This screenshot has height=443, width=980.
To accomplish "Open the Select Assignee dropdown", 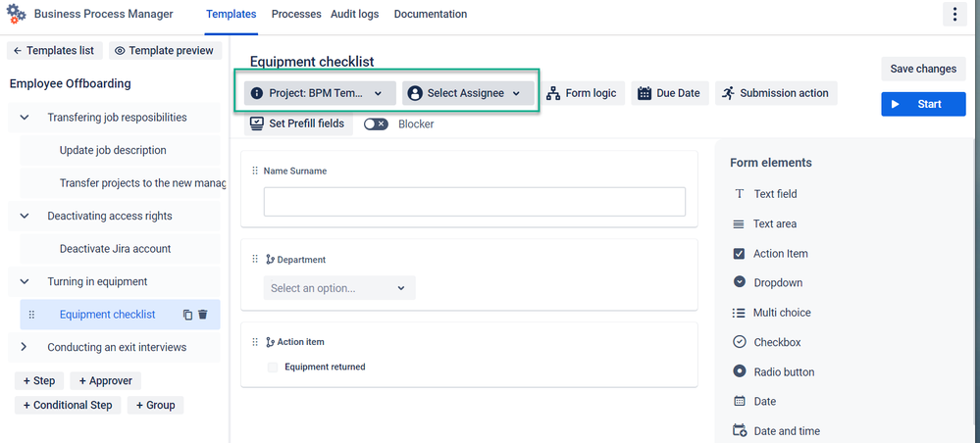I will (468, 93).
